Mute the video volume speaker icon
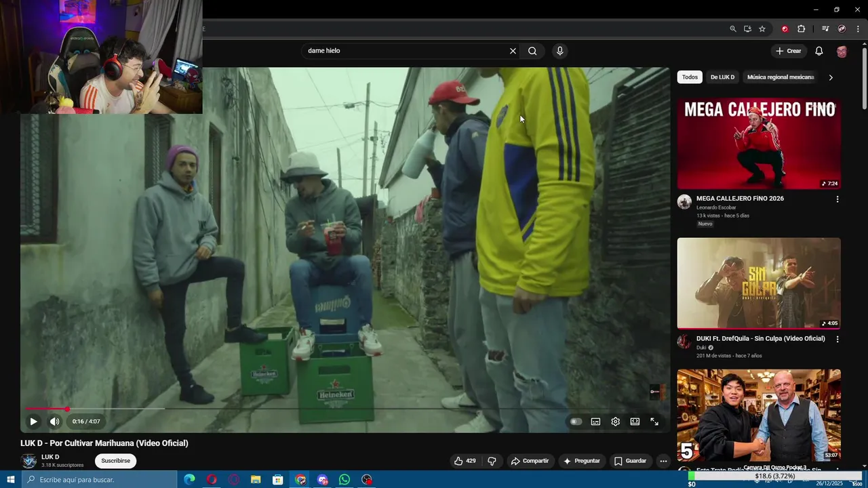The image size is (868, 488). coord(54,422)
